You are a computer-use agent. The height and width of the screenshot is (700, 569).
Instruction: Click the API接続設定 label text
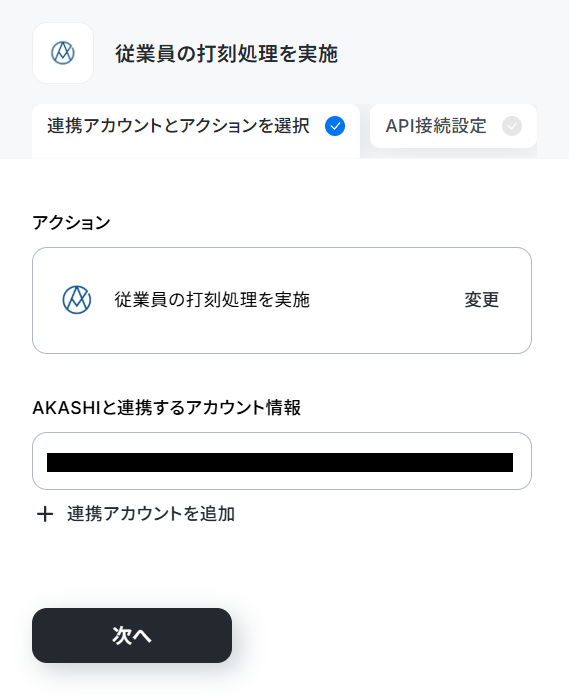(436, 126)
